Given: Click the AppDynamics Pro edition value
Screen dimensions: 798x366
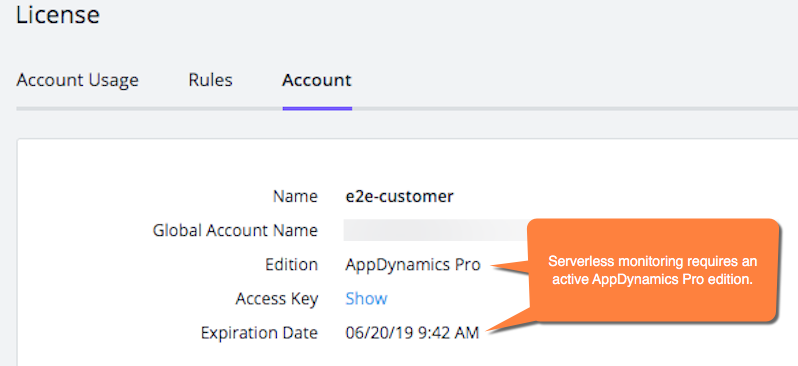Looking at the screenshot, I should coord(413,265).
